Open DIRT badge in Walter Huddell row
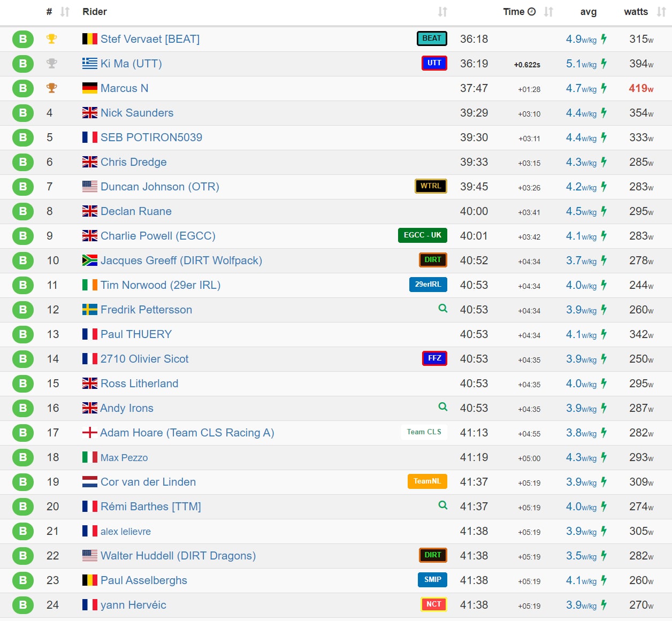This screenshot has width=672, height=621. 433,555
